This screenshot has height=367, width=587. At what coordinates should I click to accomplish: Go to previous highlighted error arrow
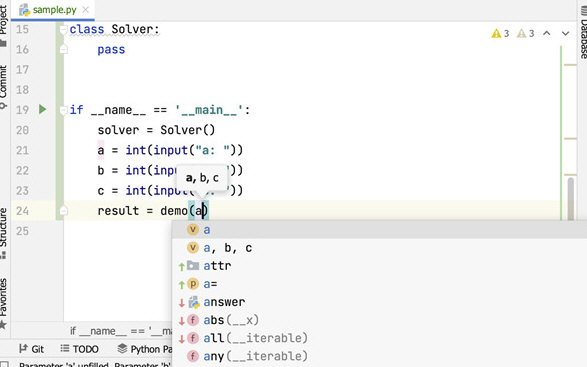pos(547,33)
